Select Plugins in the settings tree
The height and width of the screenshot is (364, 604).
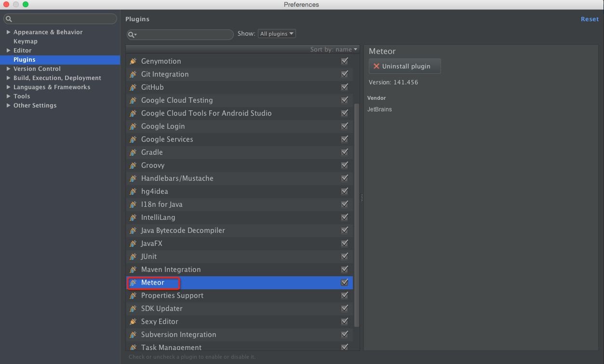60,60
